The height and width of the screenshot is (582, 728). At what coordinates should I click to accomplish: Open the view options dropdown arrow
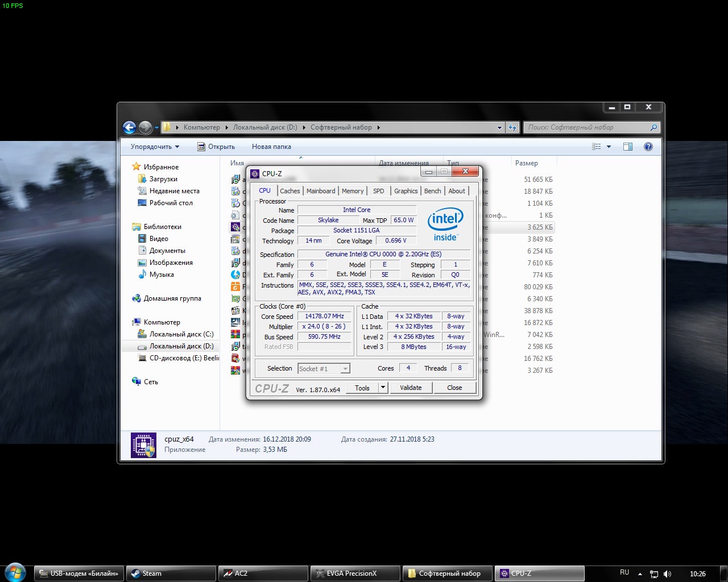(x=609, y=147)
